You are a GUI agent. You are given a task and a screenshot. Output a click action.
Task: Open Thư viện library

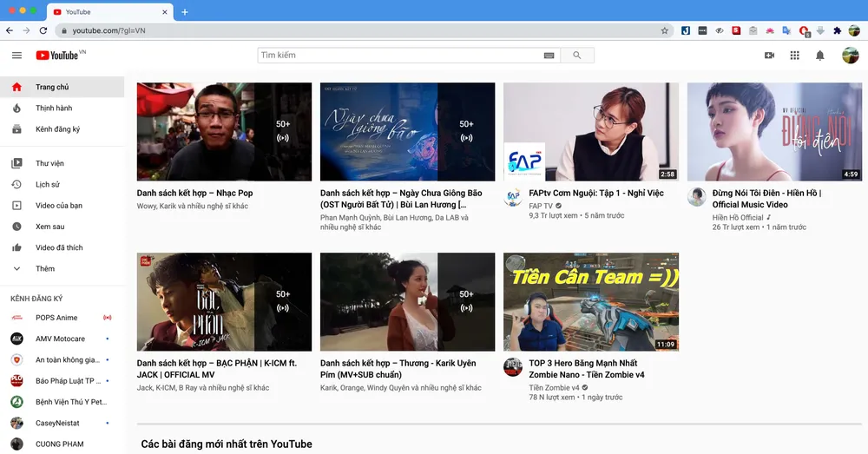point(62,163)
